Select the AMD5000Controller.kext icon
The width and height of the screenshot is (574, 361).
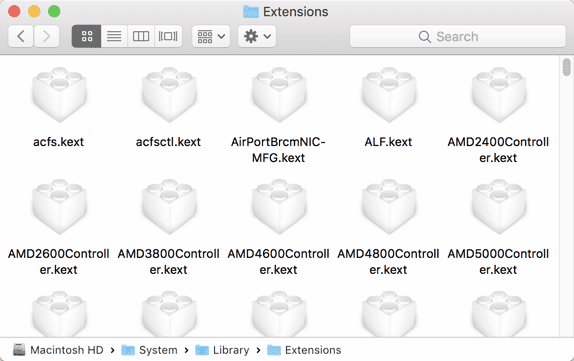point(499,206)
